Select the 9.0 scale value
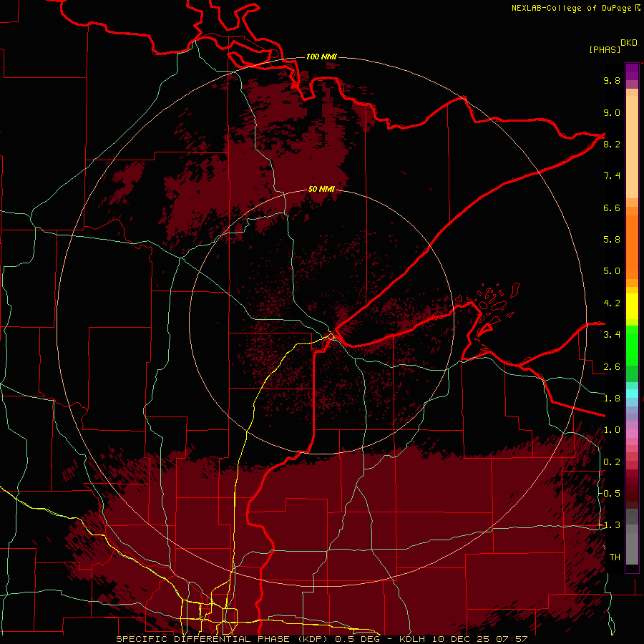Viewport: 644px width, 644px height. 612,112
